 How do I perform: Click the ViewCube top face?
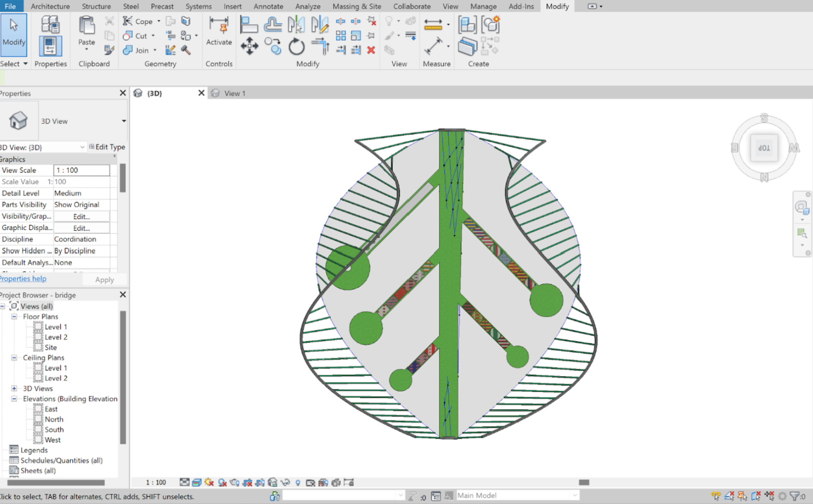click(764, 148)
